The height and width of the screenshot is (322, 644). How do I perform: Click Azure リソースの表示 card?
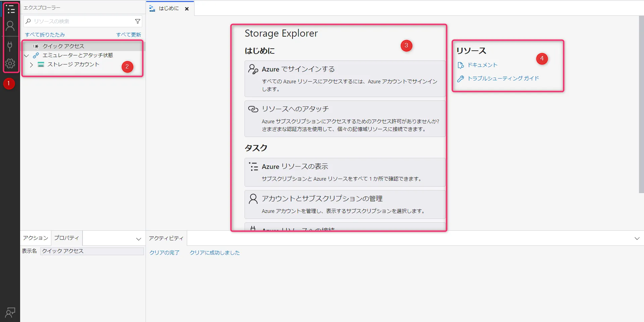point(345,172)
